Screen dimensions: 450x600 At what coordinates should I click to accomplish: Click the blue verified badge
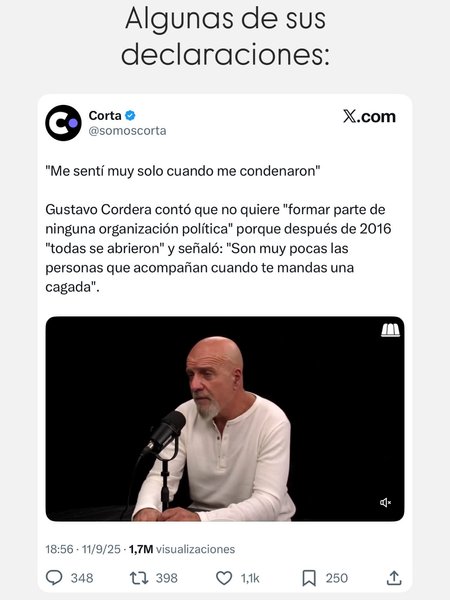pyautogui.click(x=130, y=115)
